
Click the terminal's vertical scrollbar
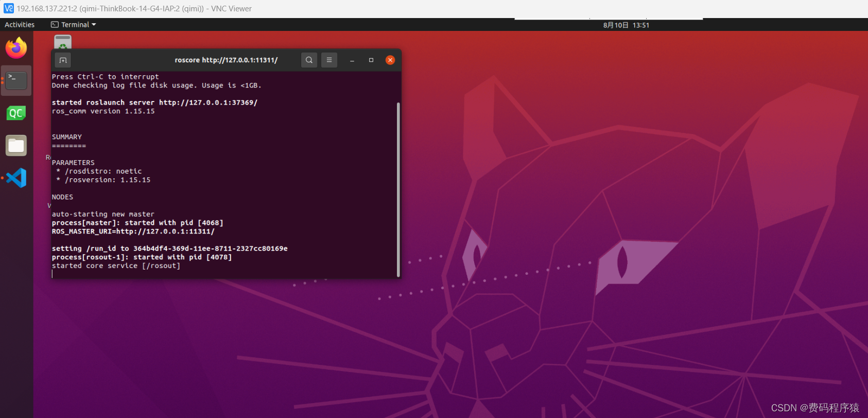(398, 189)
